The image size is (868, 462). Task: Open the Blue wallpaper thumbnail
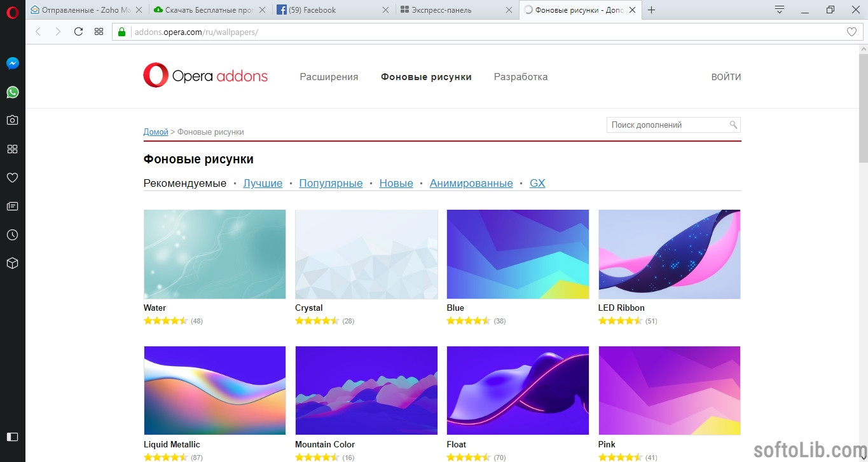(x=518, y=254)
